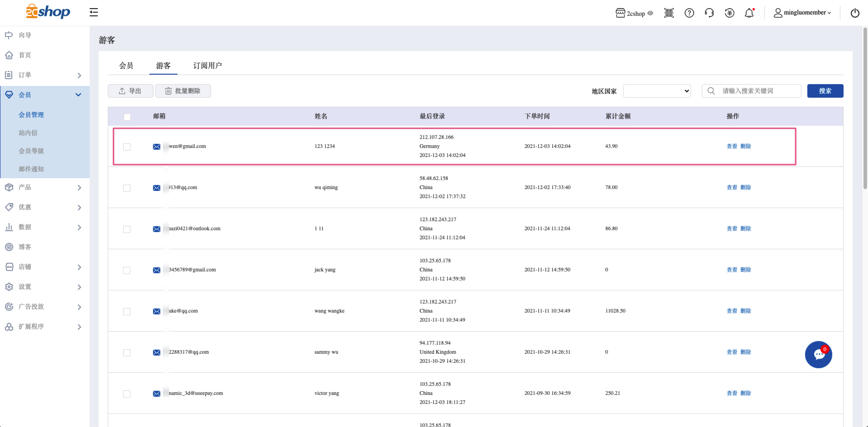Click mail icon for jack yang row

click(x=157, y=270)
